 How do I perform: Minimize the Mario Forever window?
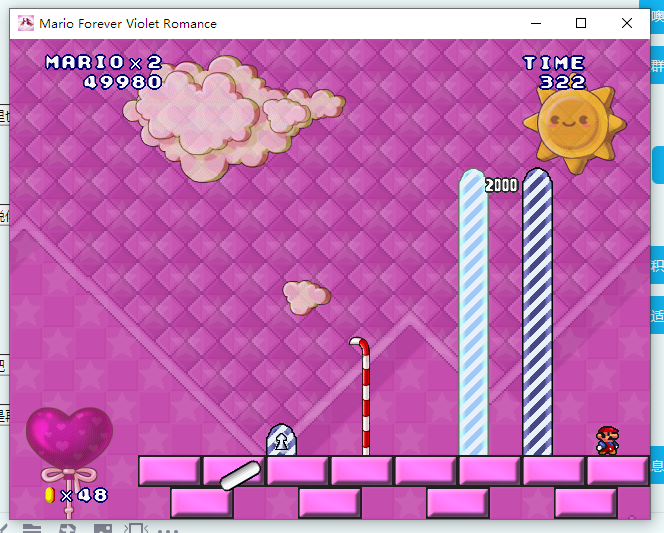click(536, 23)
